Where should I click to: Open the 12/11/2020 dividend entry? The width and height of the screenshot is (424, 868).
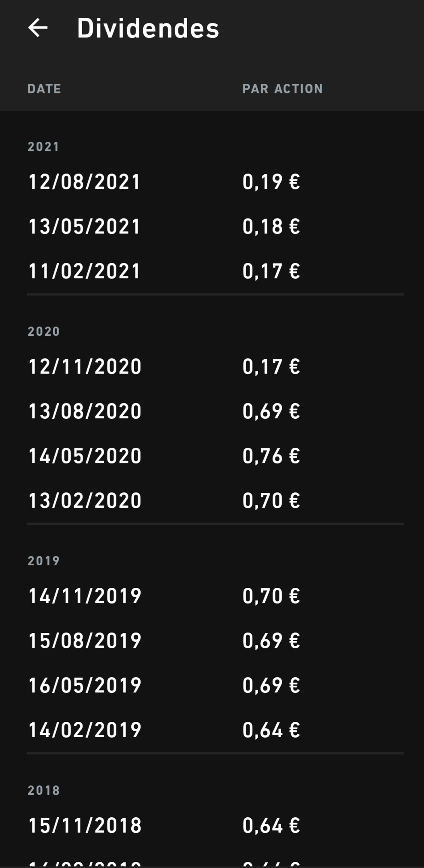point(85,366)
